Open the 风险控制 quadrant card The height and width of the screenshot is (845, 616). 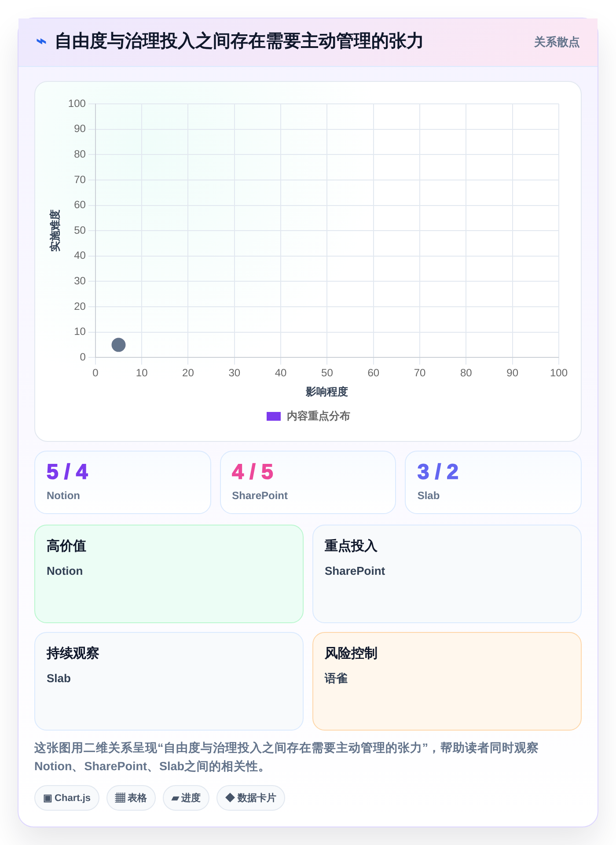point(447,681)
